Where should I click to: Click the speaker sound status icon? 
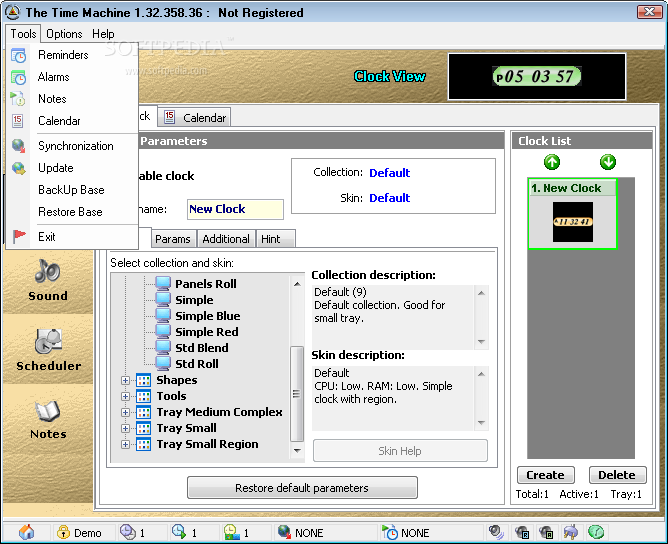[x=496, y=532]
